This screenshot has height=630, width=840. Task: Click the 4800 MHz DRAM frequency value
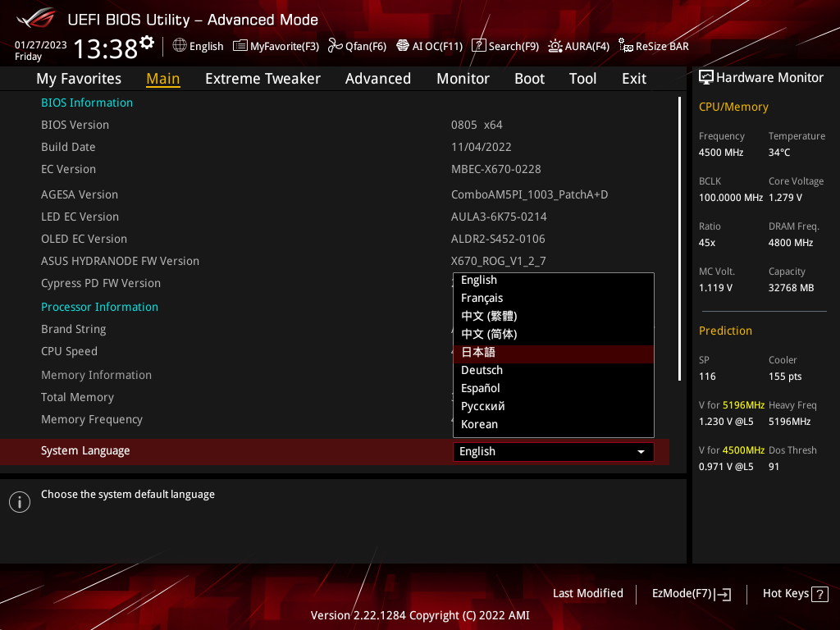point(791,243)
